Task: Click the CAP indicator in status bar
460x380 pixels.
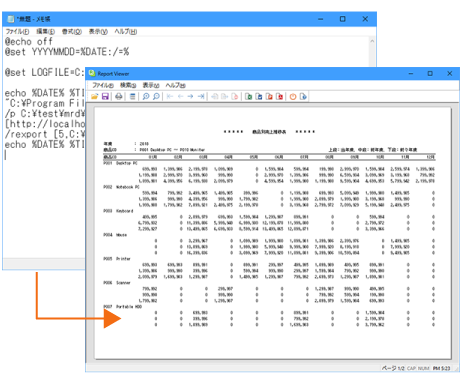Action: pos(411,368)
